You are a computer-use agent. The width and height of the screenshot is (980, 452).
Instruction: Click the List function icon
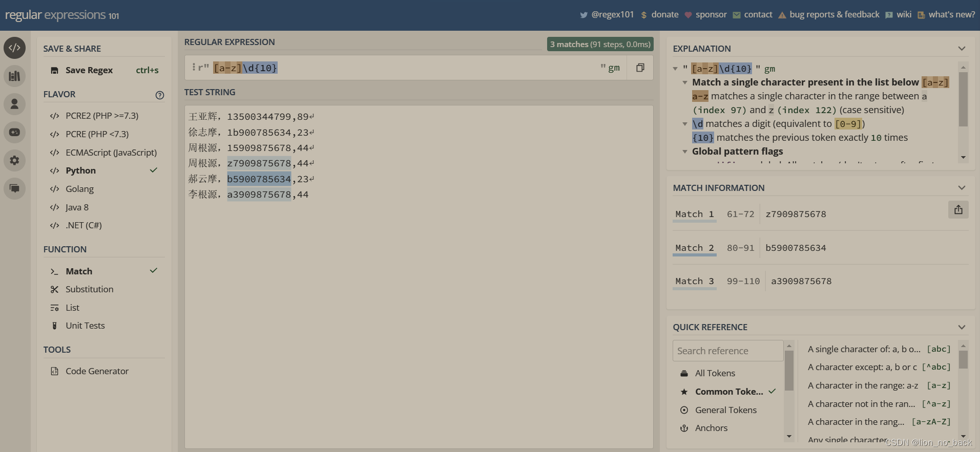pos(54,308)
